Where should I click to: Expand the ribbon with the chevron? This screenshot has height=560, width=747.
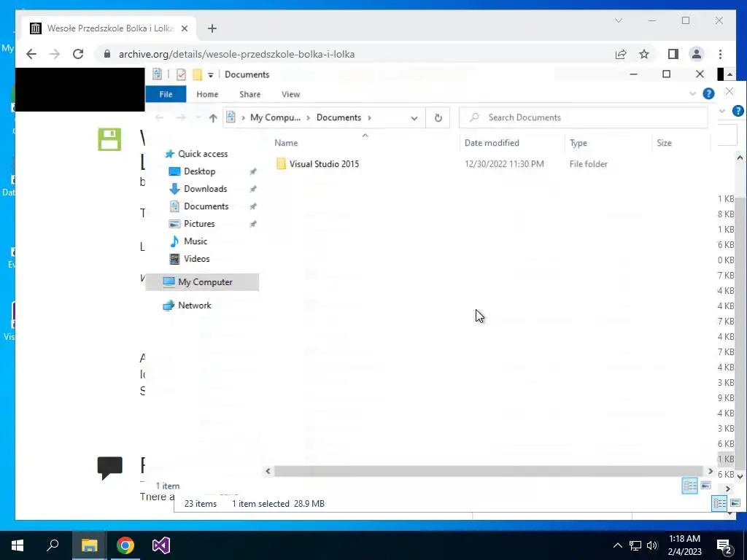point(692,94)
